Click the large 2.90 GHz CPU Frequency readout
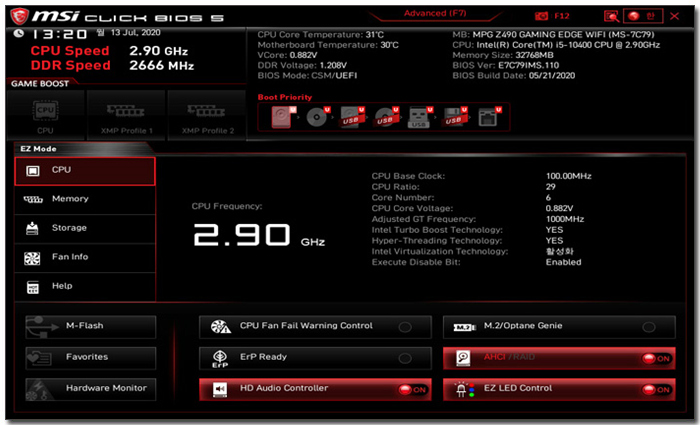The height and width of the screenshot is (425, 700). tap(259, 235)
